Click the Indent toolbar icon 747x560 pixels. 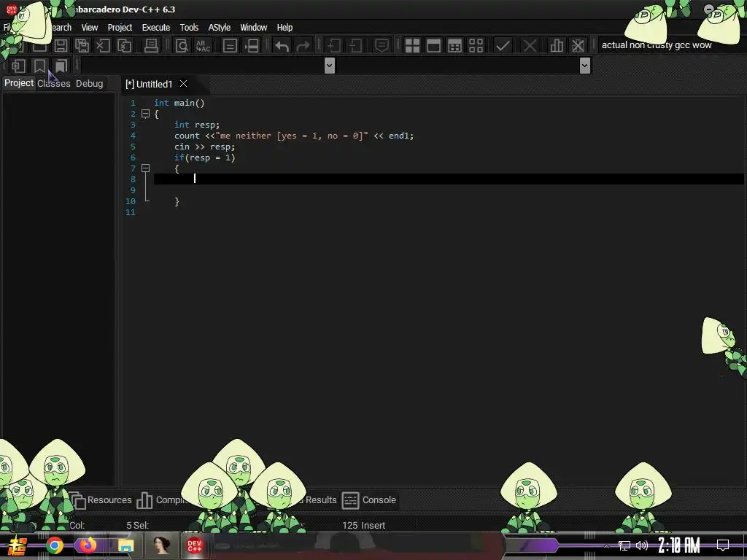(x=333, y=46)
